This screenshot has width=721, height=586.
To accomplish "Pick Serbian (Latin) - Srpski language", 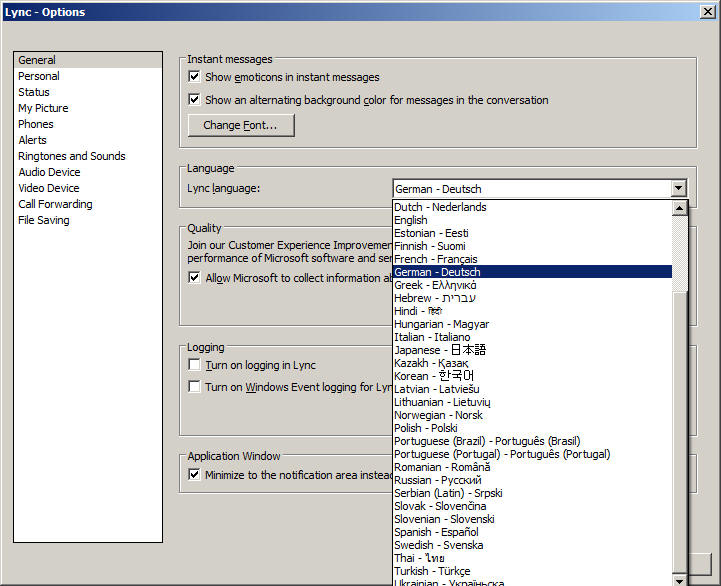I will click(532, 493).
